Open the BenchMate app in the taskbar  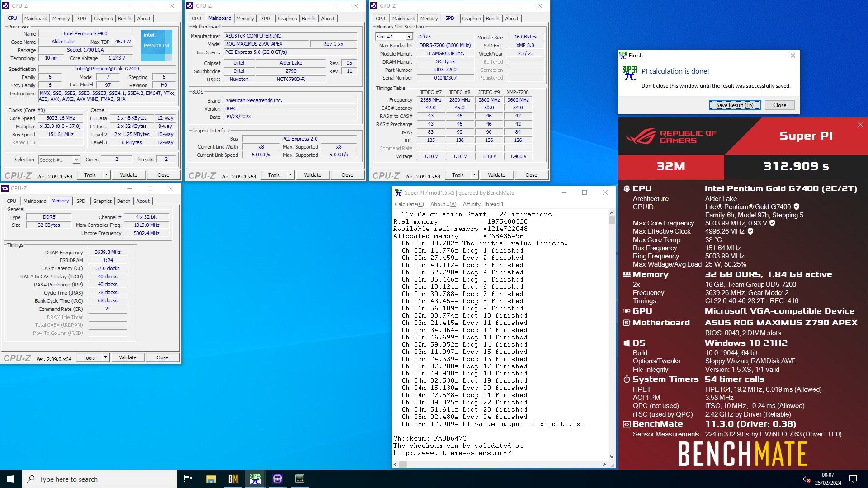click(x=233, y=479)
